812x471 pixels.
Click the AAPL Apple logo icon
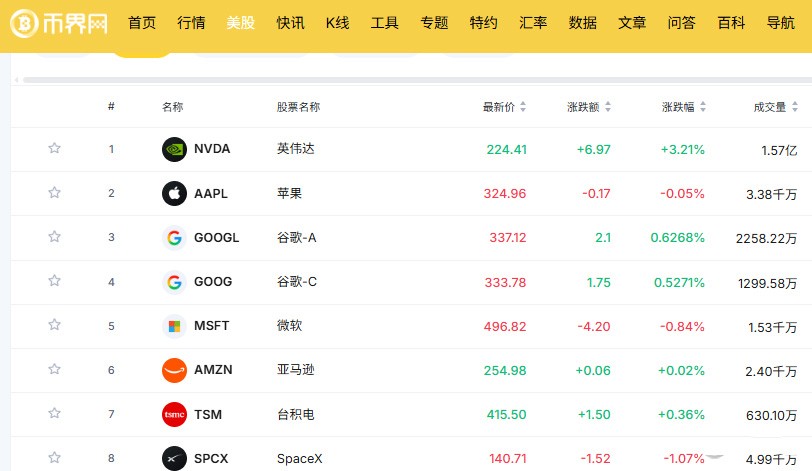point(175,194)
